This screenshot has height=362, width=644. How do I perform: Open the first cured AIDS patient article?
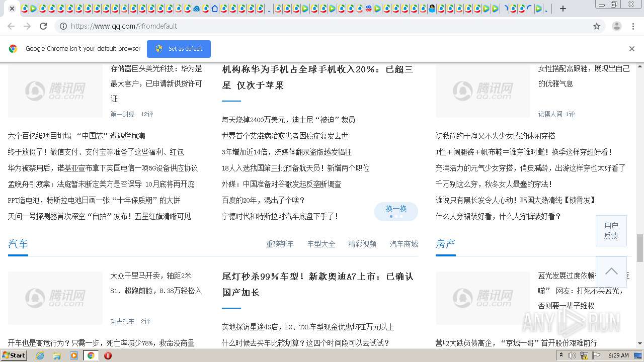[x=285, y=136]
